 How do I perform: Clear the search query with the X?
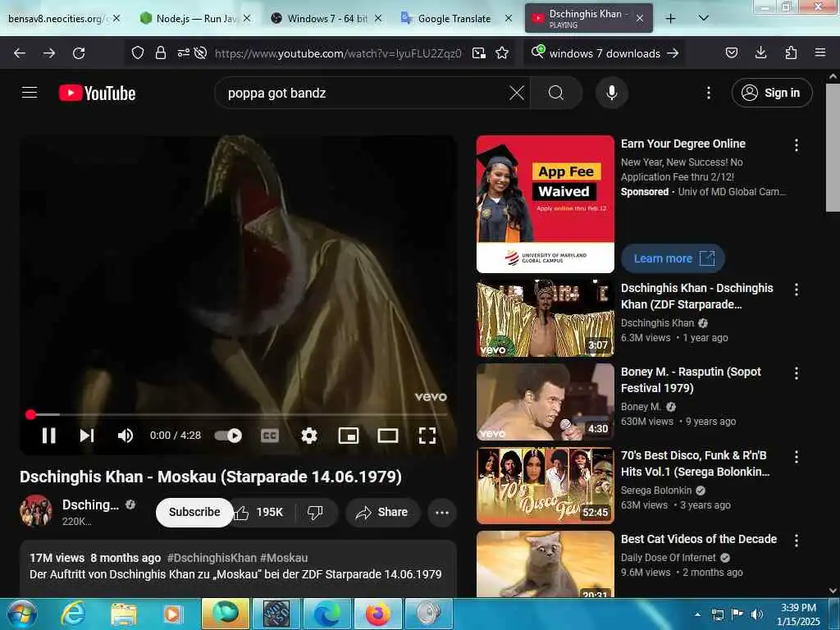click(x=517, y=93)
